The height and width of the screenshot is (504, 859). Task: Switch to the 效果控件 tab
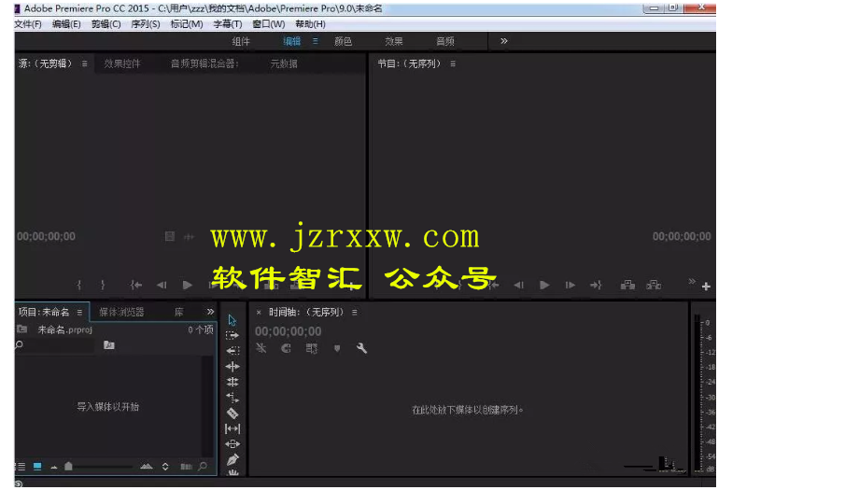(122, 64)
